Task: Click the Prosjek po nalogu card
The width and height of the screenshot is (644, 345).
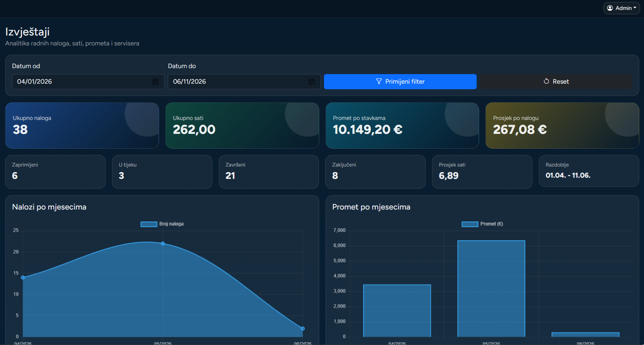Action: pyautogui.click(x=562, y=125)
